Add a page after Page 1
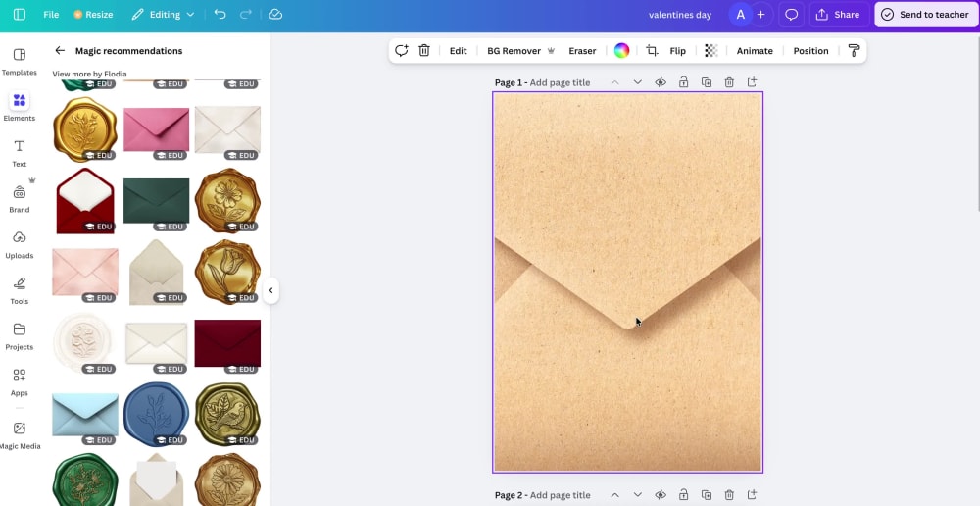This screenshot has width=980, height=506. [x=752, y=82]
